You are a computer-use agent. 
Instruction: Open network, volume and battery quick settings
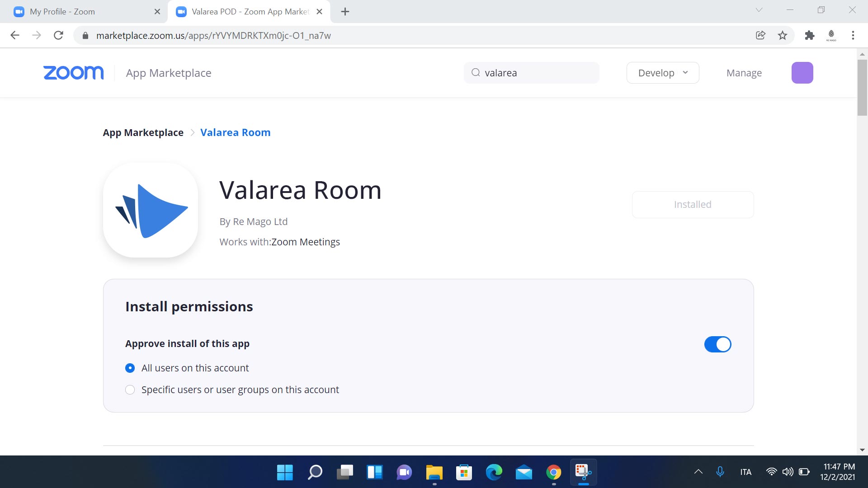click(x=788, y=472)
